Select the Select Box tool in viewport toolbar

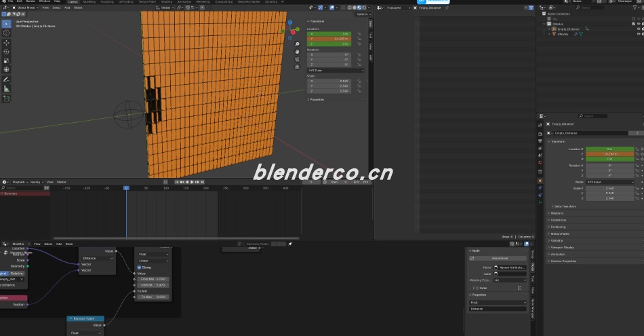pyautogui.click(x=6, y=24)
